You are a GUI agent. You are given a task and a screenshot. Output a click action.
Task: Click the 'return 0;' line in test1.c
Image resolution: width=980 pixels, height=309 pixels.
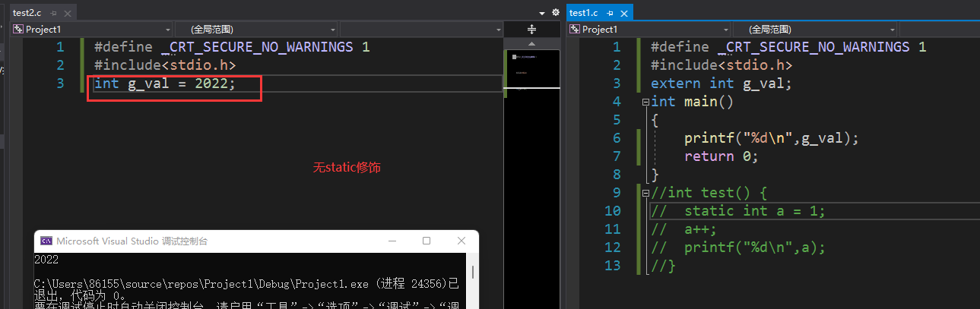pos(722,156)
